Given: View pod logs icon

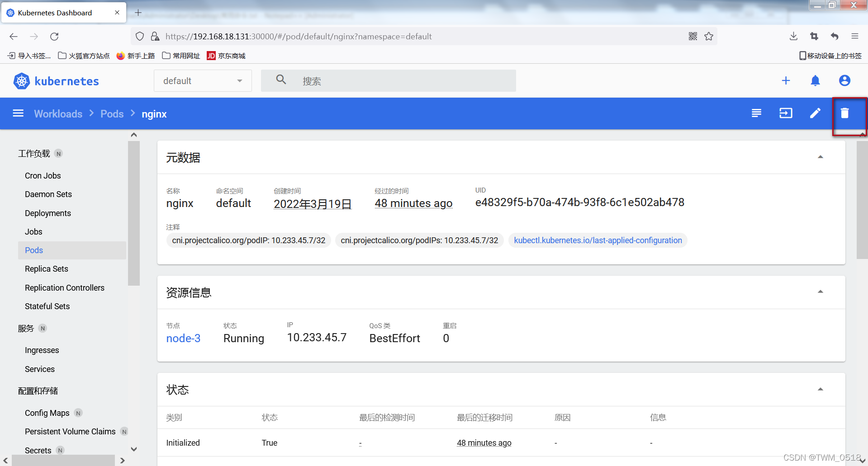Looking at the screenshot, I should 756,113.
